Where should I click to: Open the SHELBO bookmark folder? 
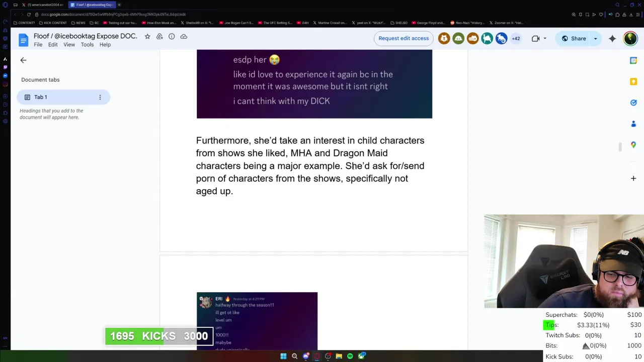tap(398, 23)
